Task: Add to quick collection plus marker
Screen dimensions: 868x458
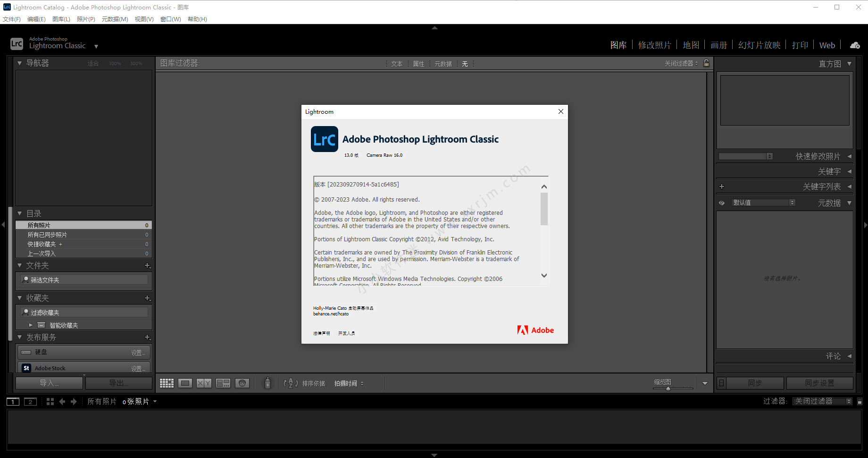Action: tap(60, 244)
